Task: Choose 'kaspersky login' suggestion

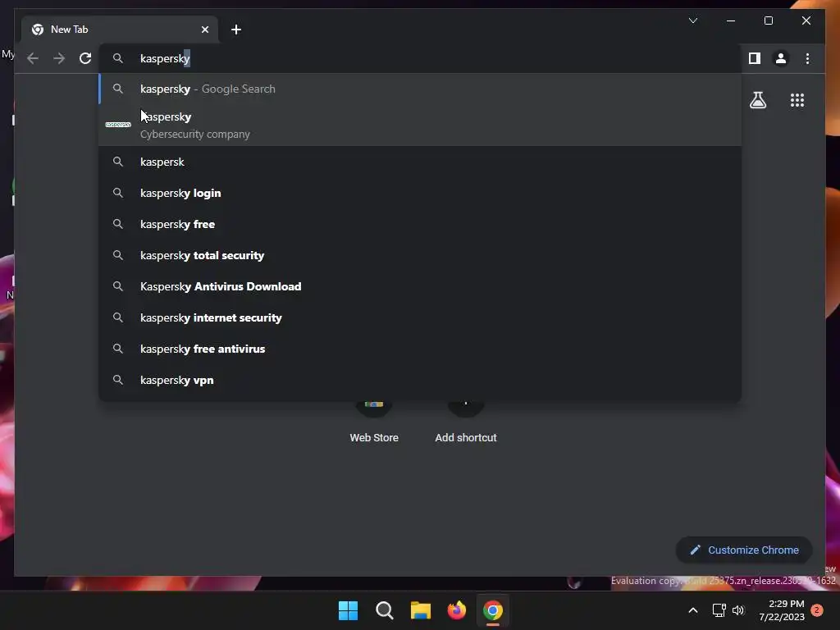Action: click(x=420, y=193)
